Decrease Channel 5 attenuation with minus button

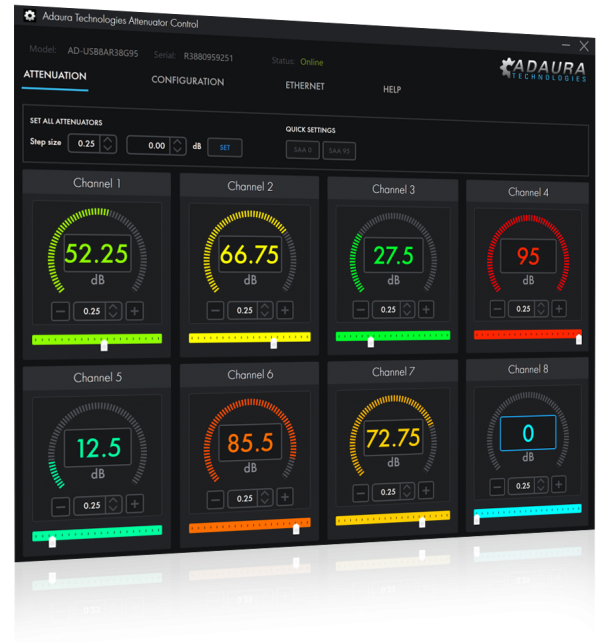[x=60, y=506]
